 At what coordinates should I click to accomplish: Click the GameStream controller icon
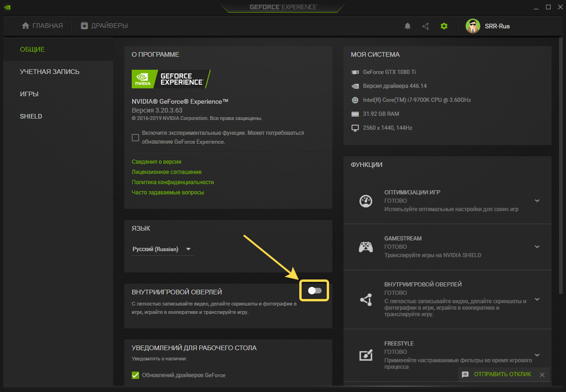tap(366, 247)
